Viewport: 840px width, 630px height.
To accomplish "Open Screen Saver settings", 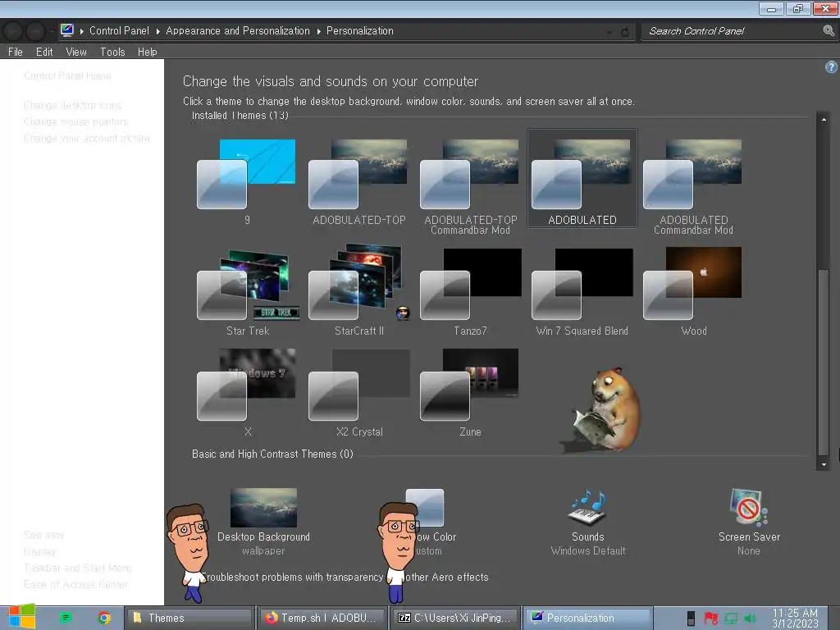I will [x=748, y=522].
